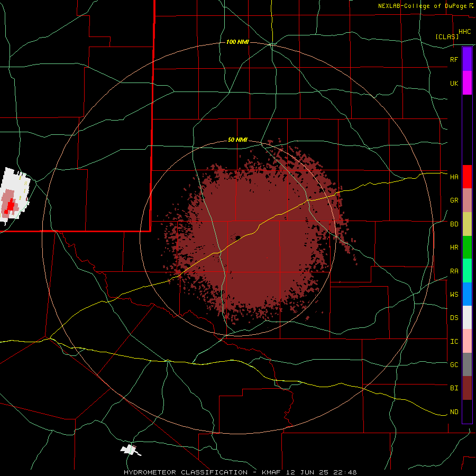Click the HHC product label

[x=464, y=32]
